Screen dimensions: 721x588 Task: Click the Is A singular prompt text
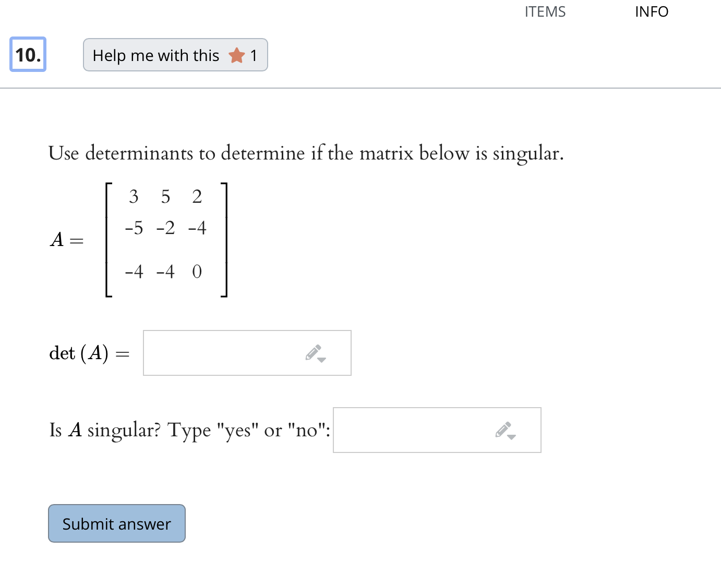(190, 431)
